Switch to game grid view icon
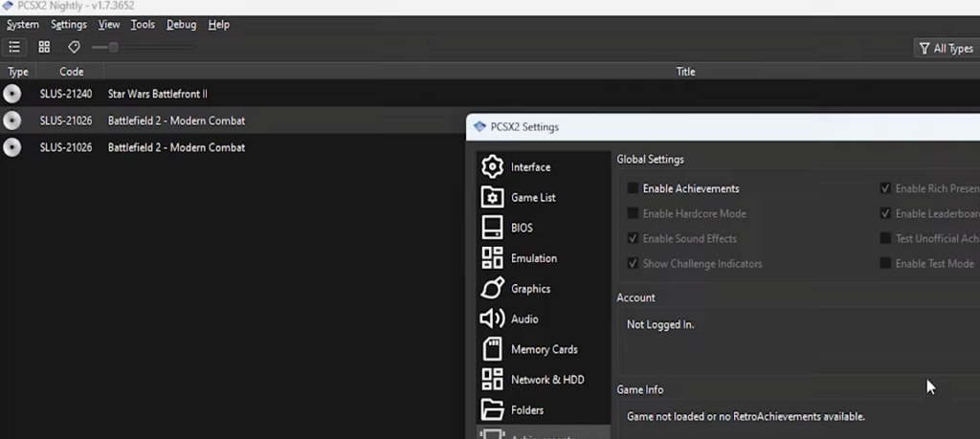980x439 pixels. tap(44, 47)
